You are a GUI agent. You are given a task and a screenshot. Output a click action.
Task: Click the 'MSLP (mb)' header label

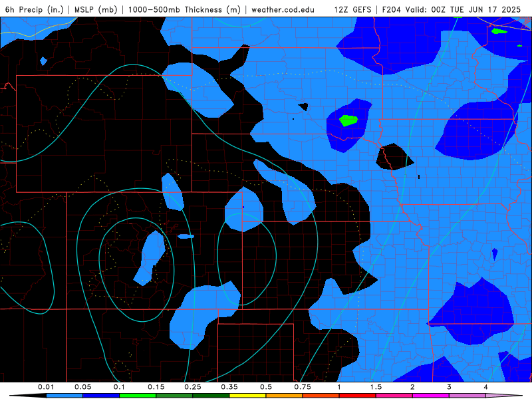96,9
